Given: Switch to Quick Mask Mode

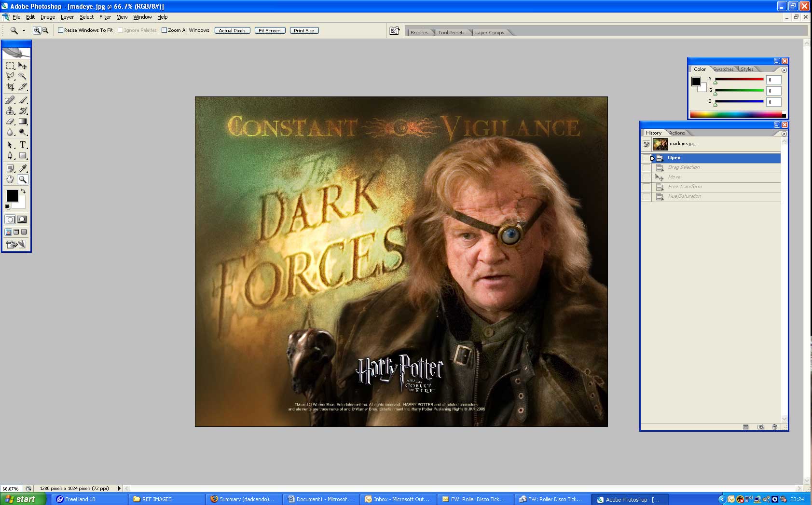Looking at the screenshot, I should tap(22, 219).
